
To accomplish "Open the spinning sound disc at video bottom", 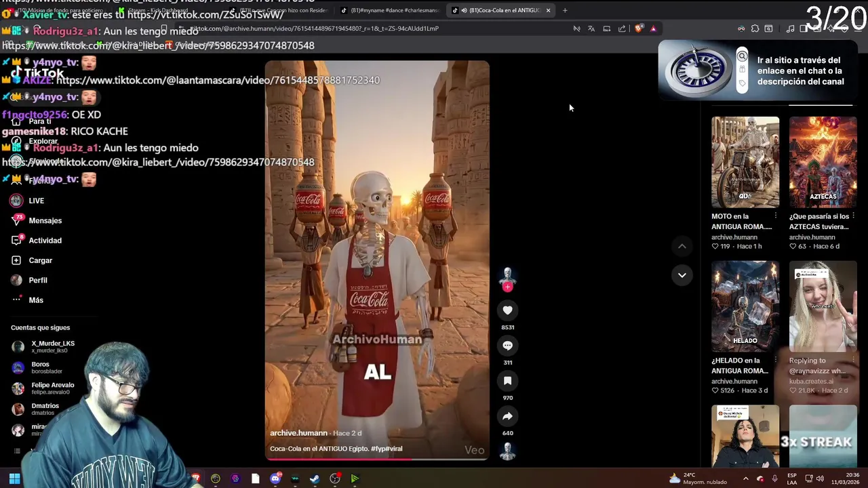I will [507, 451].
